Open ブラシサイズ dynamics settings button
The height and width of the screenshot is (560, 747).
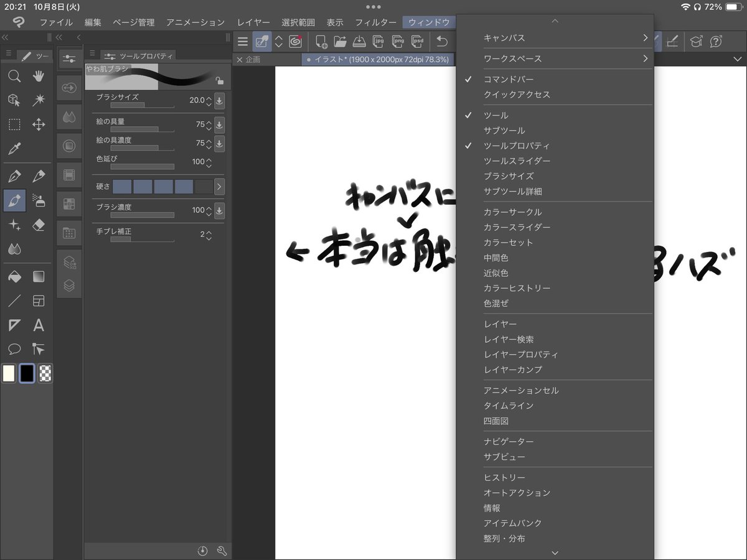(219, 100)
